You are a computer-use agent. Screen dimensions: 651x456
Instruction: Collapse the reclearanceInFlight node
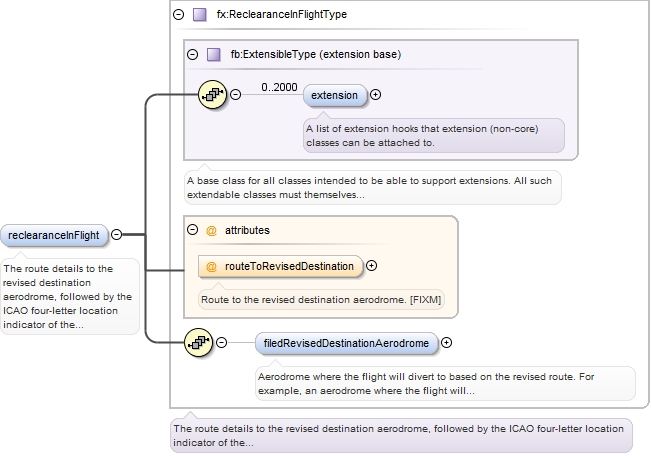pyautogui.click(x=116, y=235)
